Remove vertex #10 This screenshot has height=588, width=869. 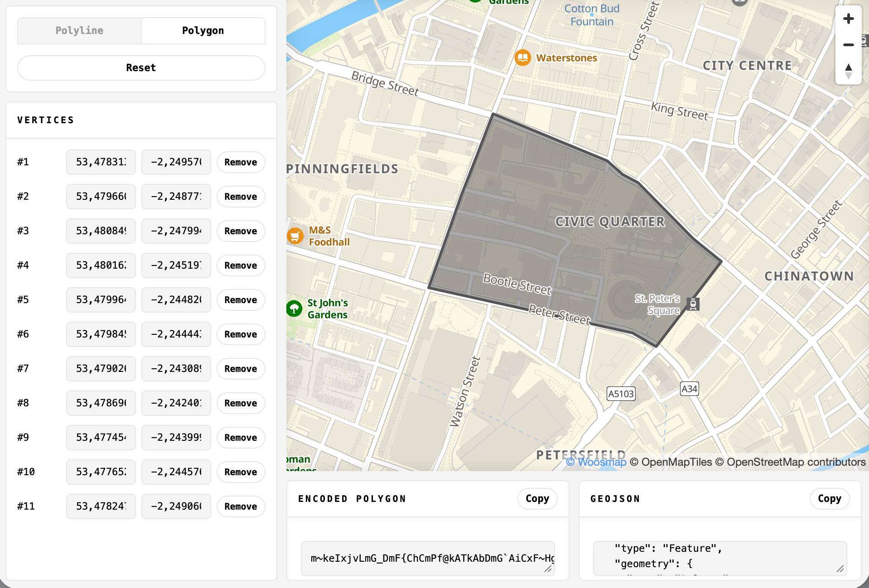point(241,472)
